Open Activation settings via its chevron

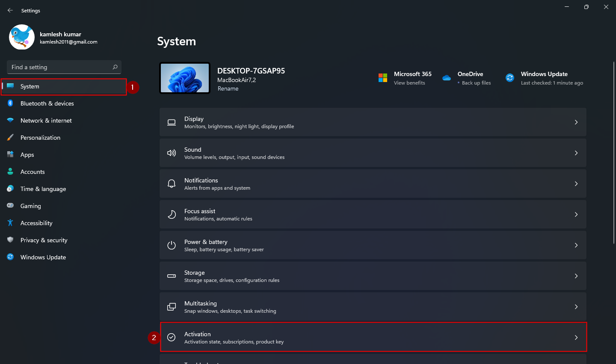click(x=576, y=337)
